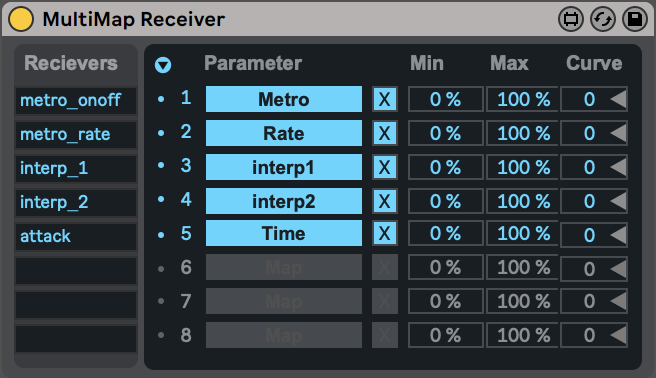Viewport: 656px width, 378px height.
Task: Remove interp1 mapping via X button
Action: tap(384, 167)
